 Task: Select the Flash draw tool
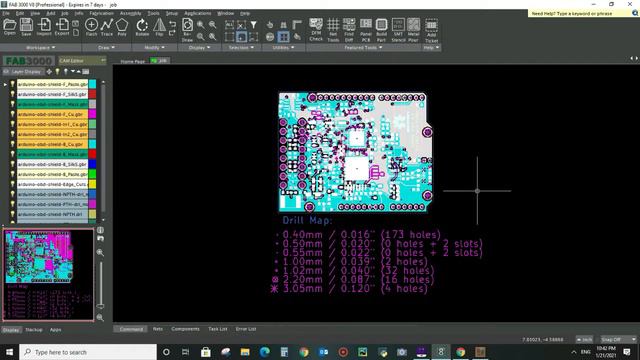91,27
